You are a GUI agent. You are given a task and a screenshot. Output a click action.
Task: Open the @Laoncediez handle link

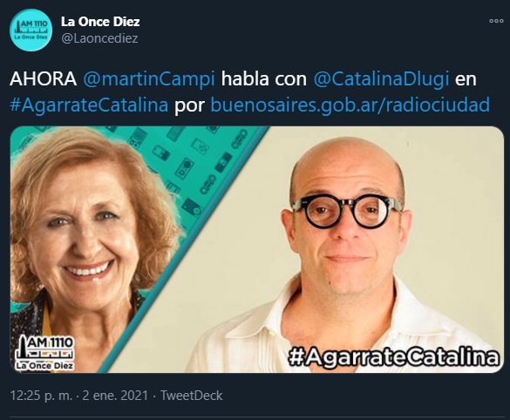tap(99, 38)
